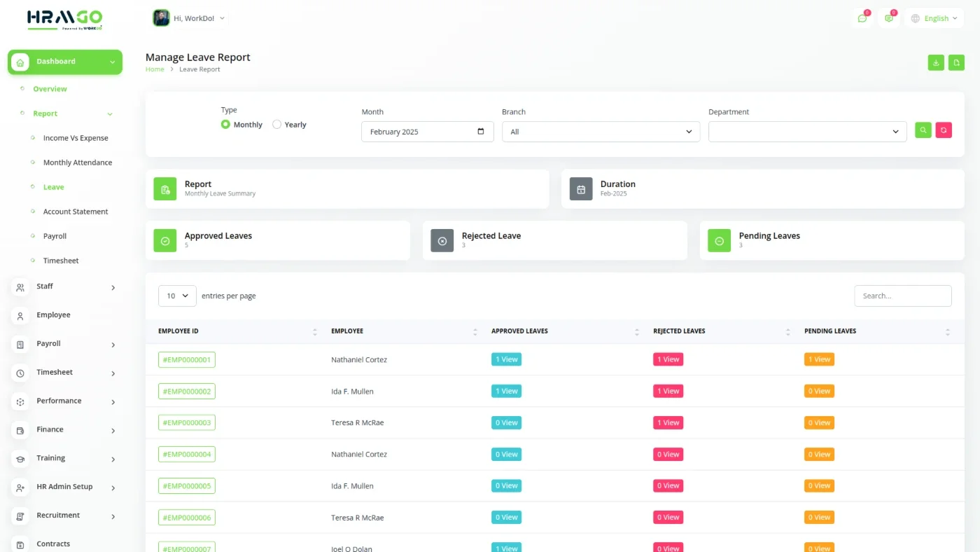
Task: Open the chat messages icon in header
Action: tap(862, 18)
